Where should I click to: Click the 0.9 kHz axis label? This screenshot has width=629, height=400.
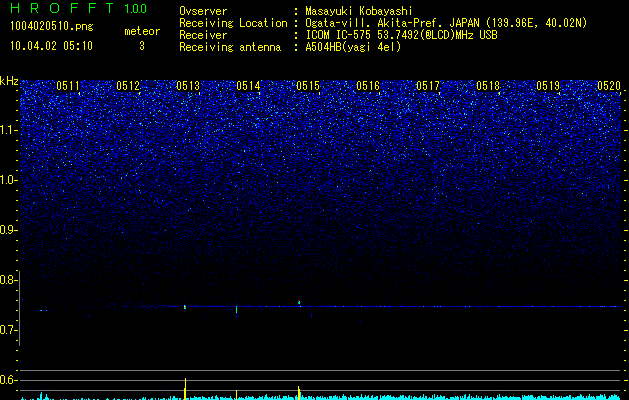pos(7,230)
